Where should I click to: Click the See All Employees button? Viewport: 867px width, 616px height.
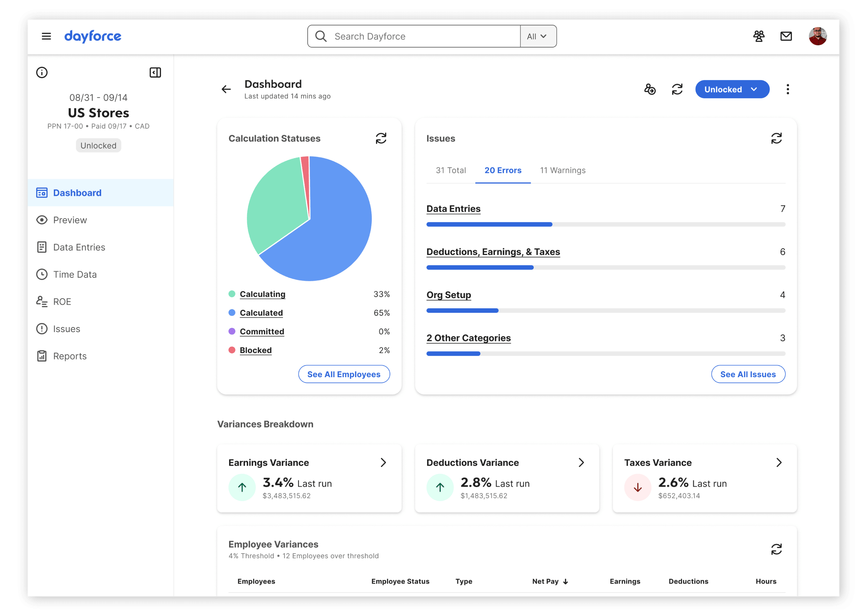344,374
